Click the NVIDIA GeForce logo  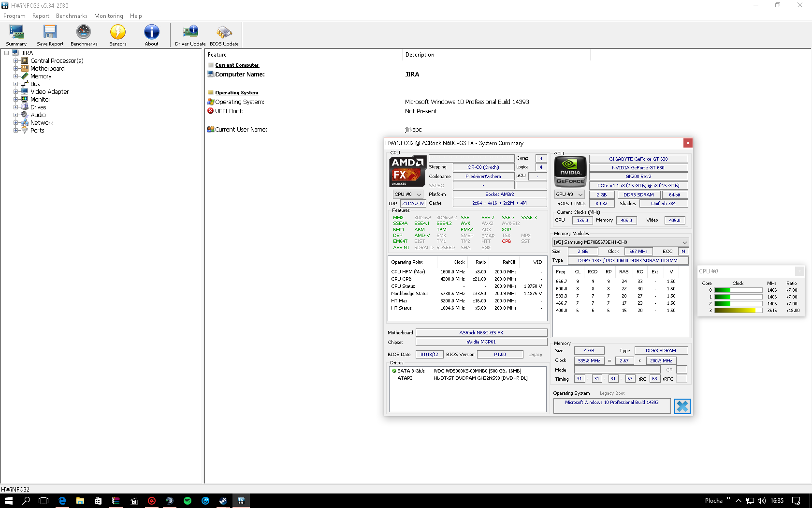[570, 171]
